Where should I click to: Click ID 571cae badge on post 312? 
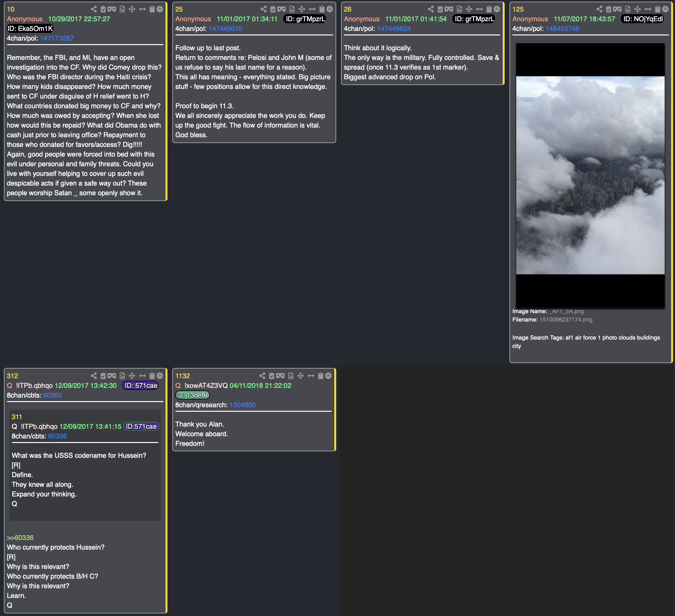[x=141, y=386]
